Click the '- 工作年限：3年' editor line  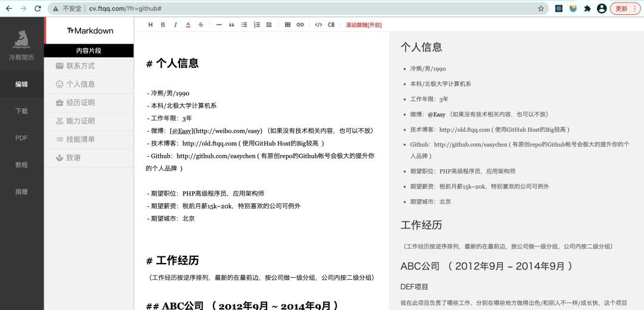[x=169, y=118]
